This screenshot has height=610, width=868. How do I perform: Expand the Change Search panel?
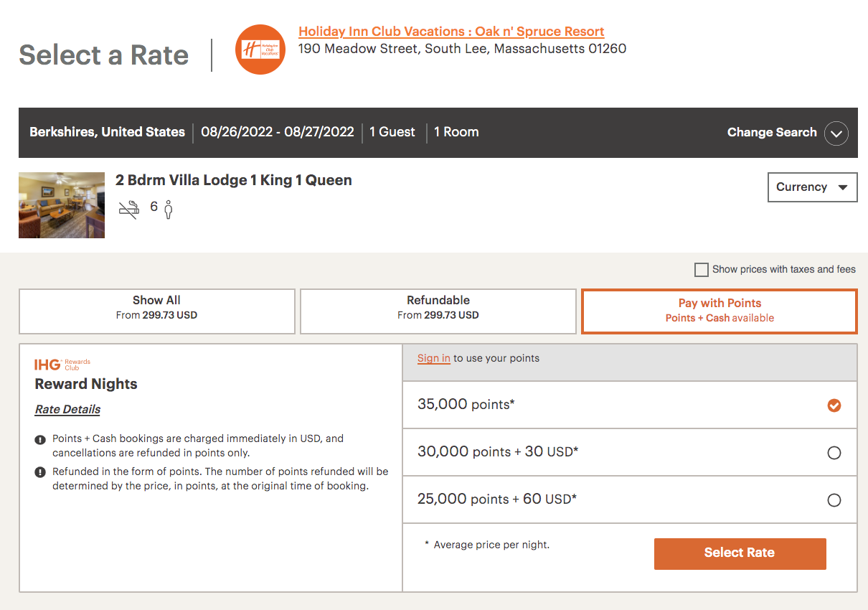tap(771, 133)
